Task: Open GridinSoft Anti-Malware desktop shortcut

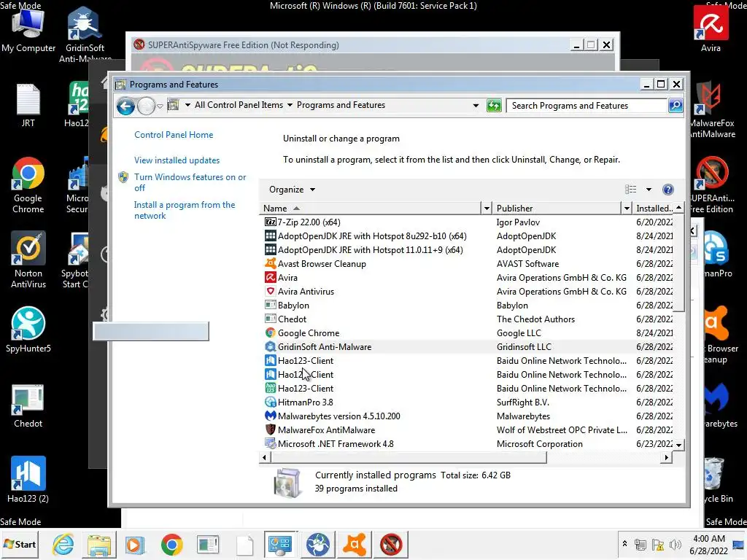Action: pyautogui.click(x=85, y=34)
